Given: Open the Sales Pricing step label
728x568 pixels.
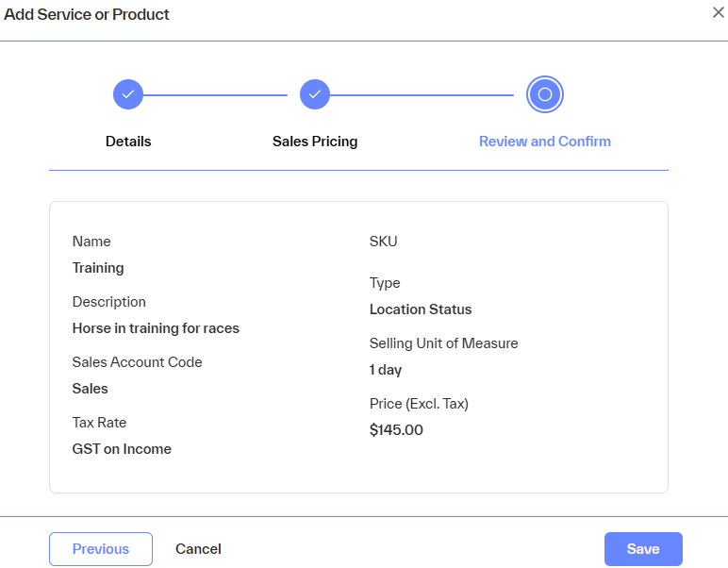Looking at the screenshot, I should 315,142.
